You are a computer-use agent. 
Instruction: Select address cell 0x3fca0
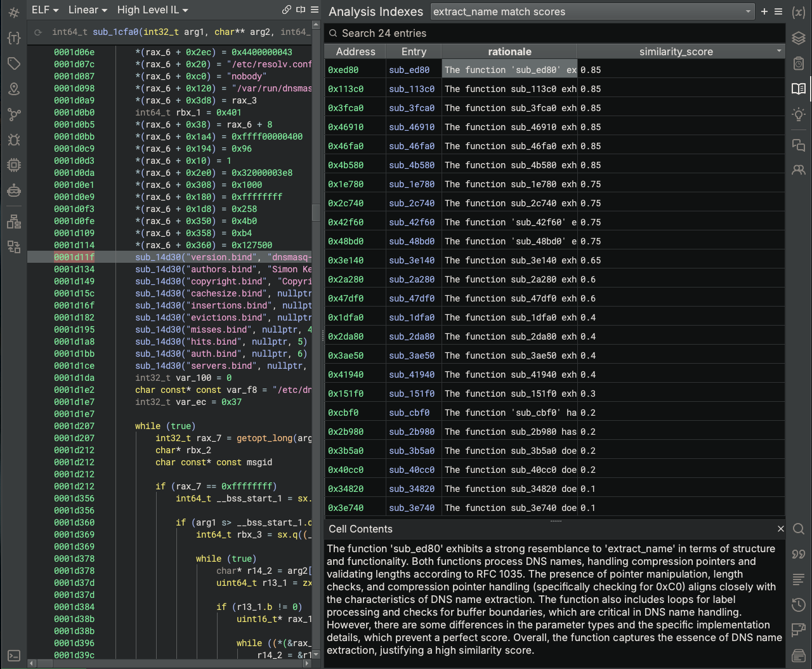point(355,108)
